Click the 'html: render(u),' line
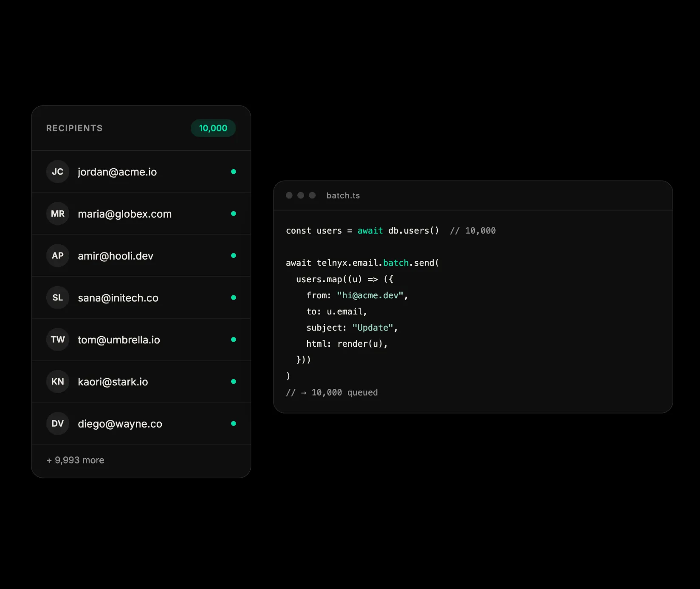The height and width of the screenshot is (589, 700). 347,344
